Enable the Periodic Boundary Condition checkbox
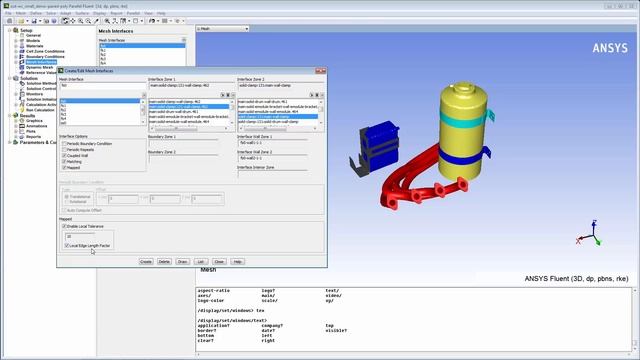 (x=64, y=144)
